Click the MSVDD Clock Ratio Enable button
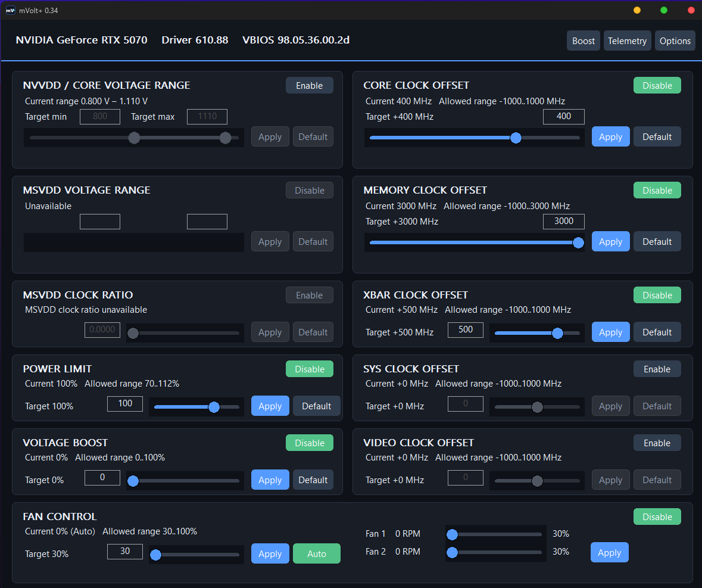The height and width of the screenshot is (588, 702). 310,295
